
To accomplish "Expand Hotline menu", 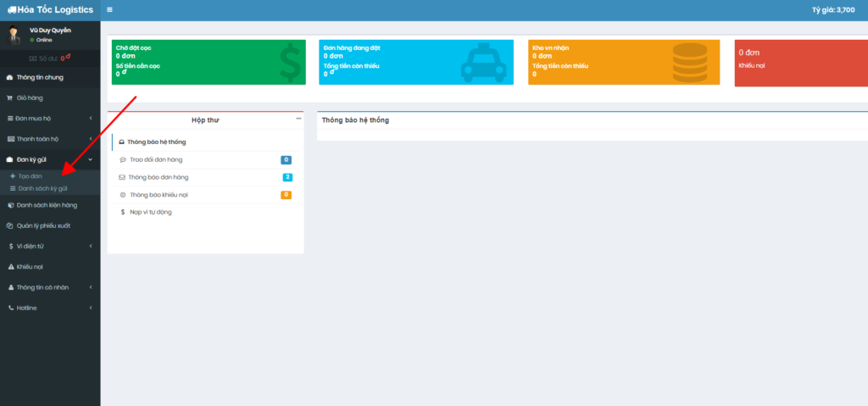I will point(50,308).
